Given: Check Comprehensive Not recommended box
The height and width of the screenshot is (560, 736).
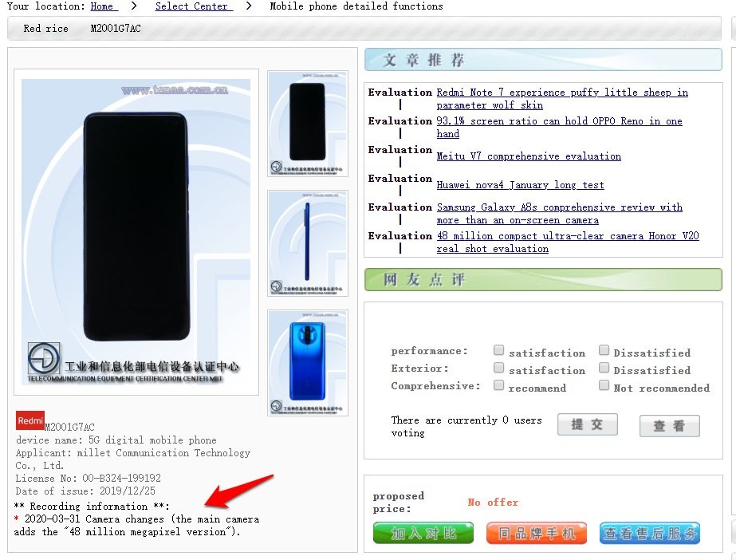Looking at the screenshot, I should pos(604,385).
